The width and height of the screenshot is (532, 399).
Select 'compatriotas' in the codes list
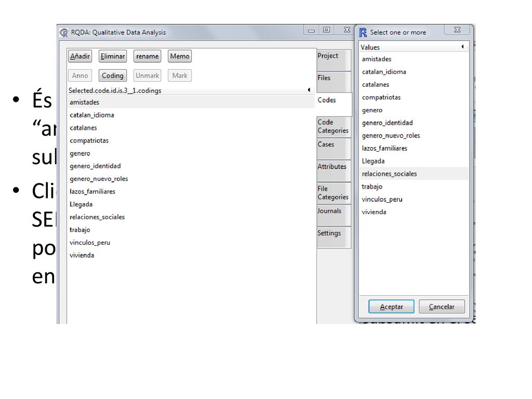pos(191,140)
